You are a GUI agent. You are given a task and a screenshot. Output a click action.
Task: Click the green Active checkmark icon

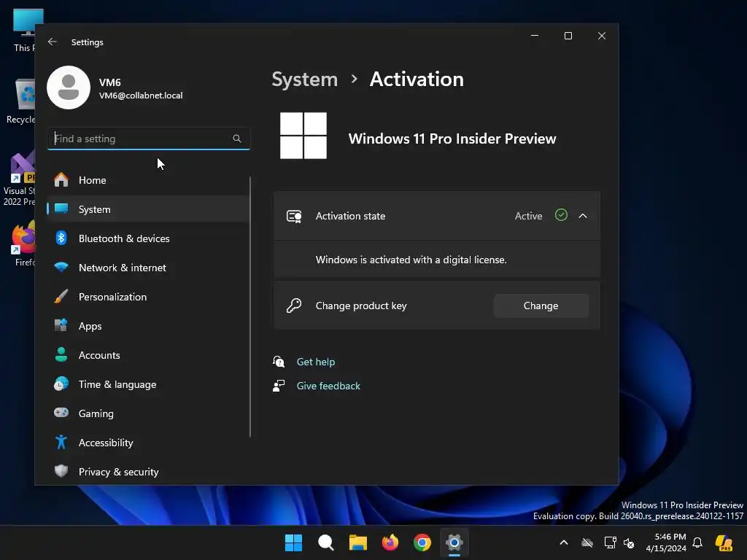coord(561,215)
